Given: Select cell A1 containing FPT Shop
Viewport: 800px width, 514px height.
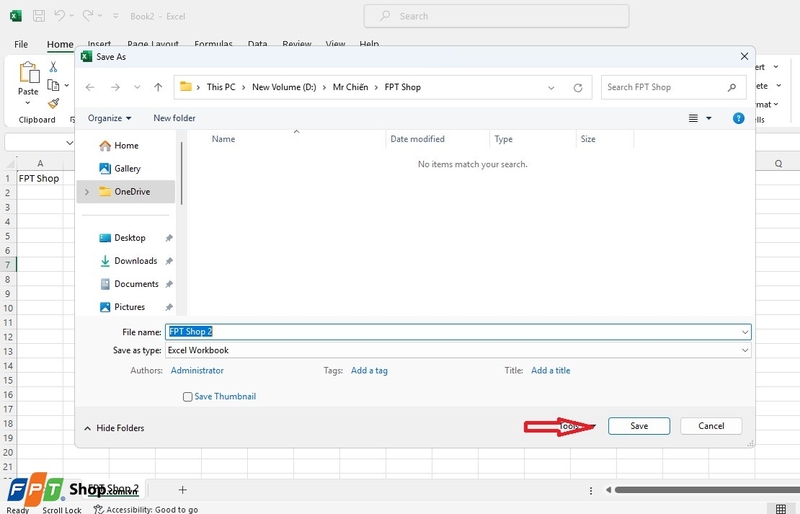Looking at the screenshot, I should click(x=39, y=179).
